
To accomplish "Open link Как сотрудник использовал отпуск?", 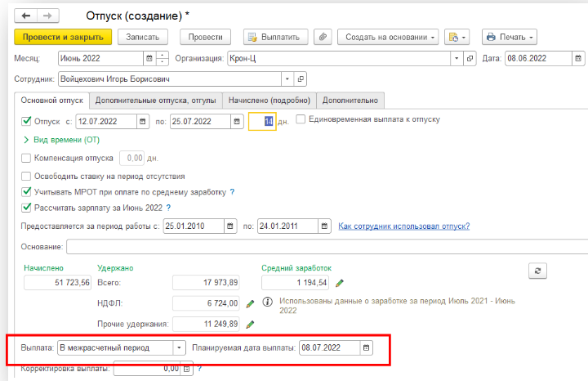I will pyautogui.click(x=403, y=226).
